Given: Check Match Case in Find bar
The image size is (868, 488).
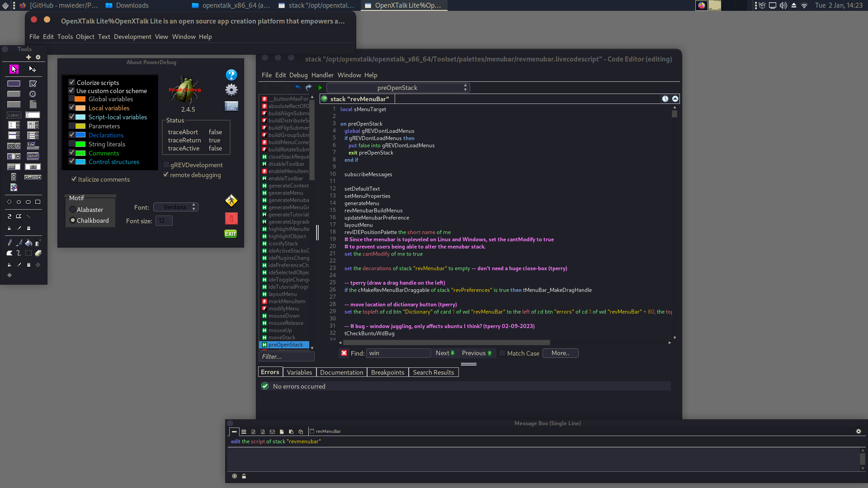Looking at the screenshot, I should (x=502, y=353).
